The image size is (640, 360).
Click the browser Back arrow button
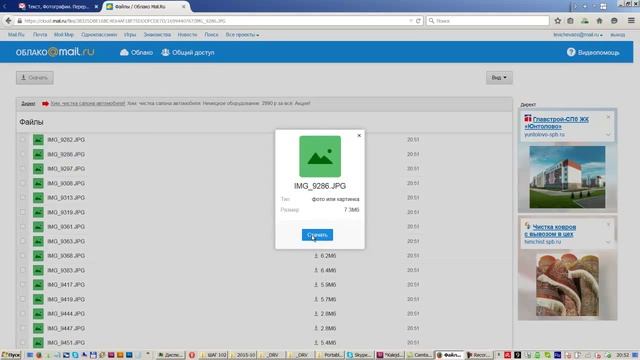(9, 21)
